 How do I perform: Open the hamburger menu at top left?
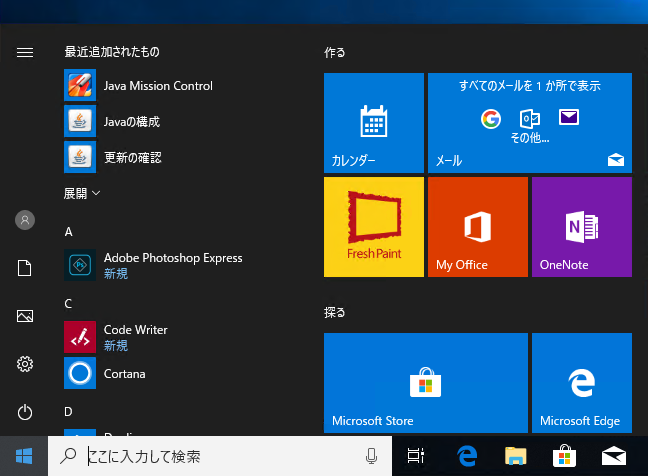pyautogui.click(x=25, y=52)
